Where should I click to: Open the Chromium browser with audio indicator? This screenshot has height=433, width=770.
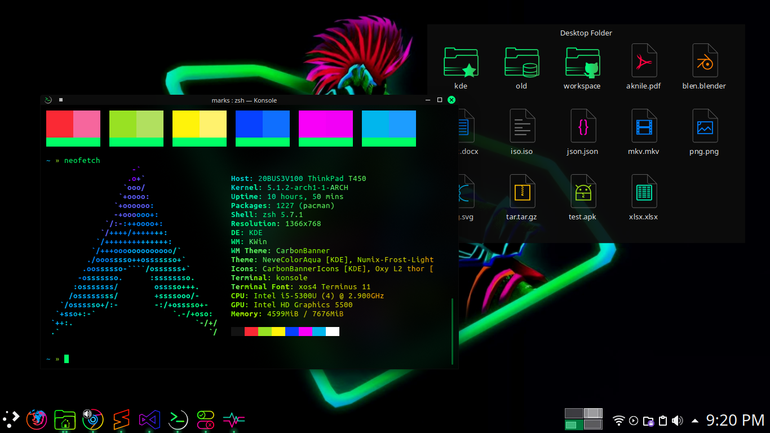coord(93,419)
